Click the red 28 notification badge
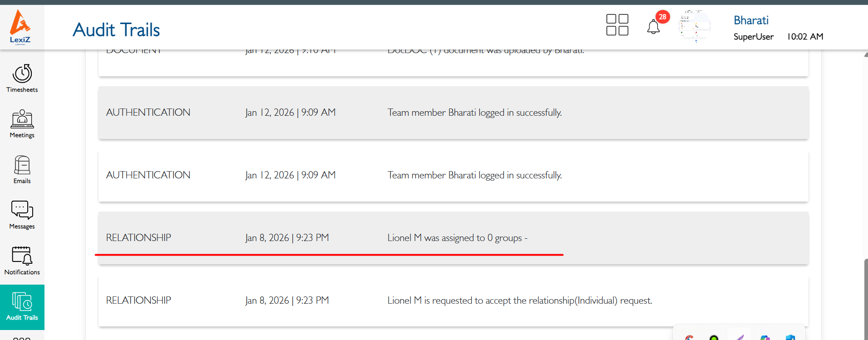The height and width of the screenshot is (340, 868). (662, 17)
